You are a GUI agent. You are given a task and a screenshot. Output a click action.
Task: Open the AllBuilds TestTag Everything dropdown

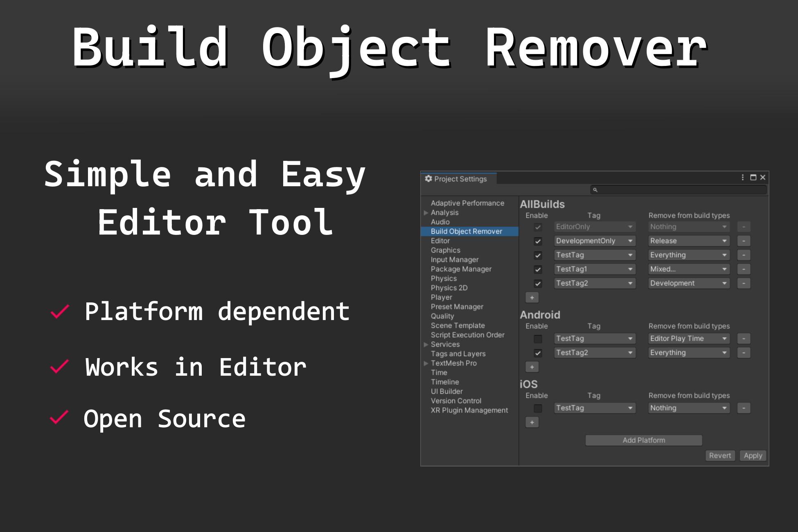689,255
